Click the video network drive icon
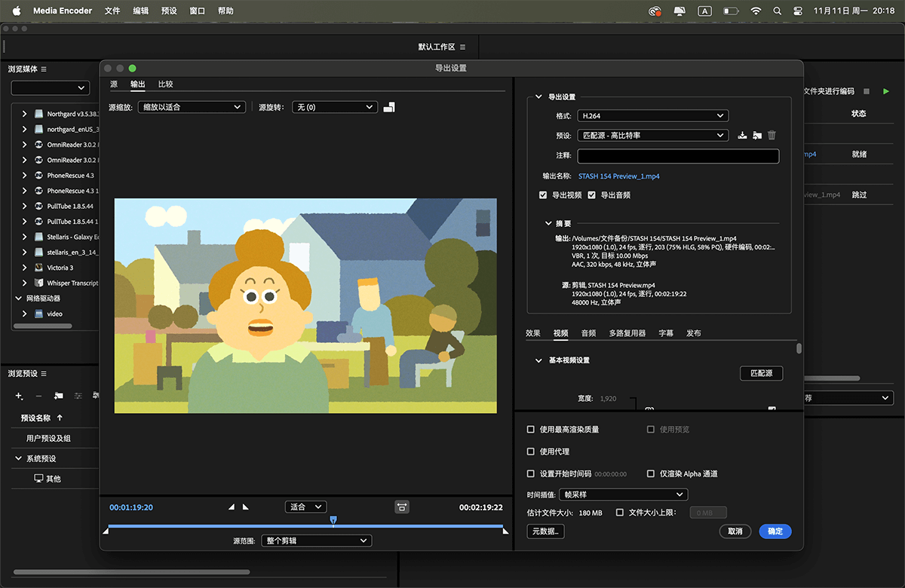This screenshot has height=588, width=905. point(38,314)
